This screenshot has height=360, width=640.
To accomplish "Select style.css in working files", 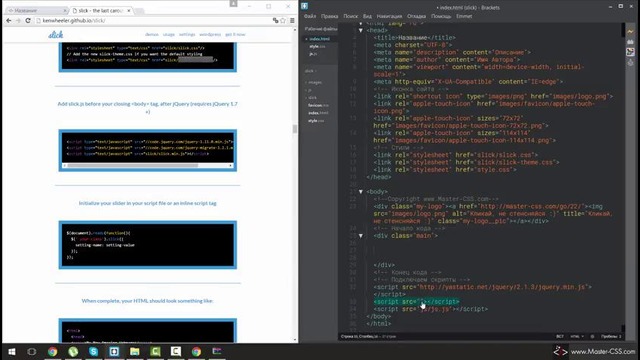I will (x=317, y=47).
